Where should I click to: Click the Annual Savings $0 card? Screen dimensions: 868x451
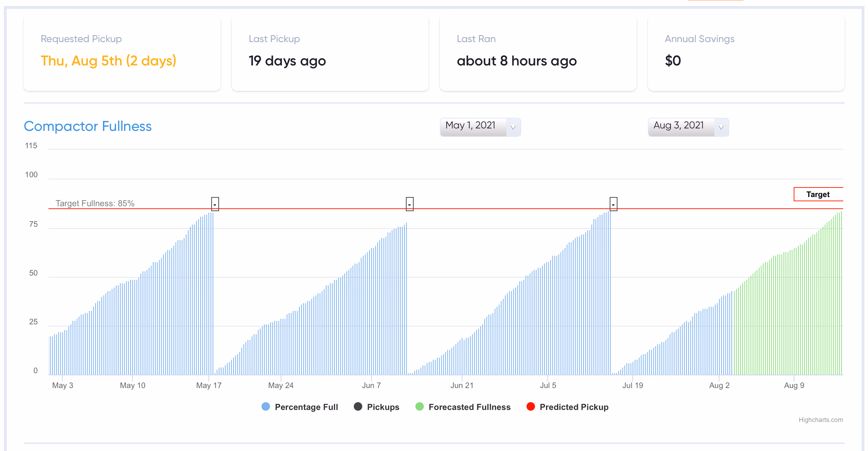click(746, 53)
